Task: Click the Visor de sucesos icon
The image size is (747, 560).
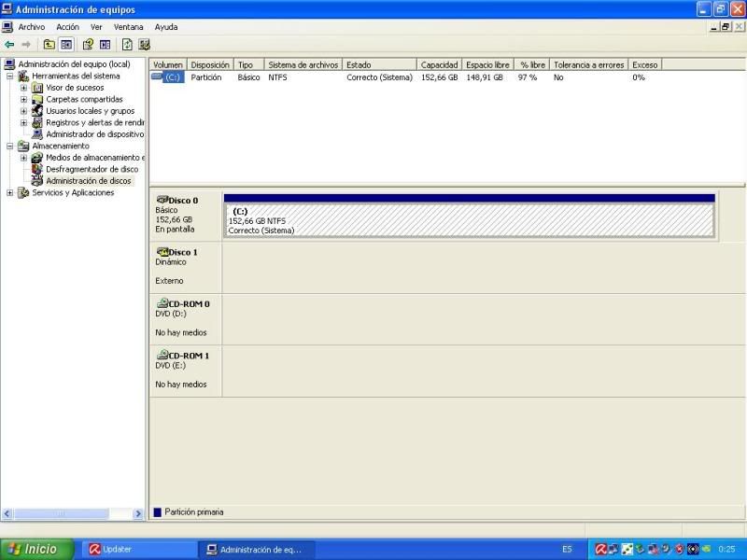Action: click(x=37, y=88)
